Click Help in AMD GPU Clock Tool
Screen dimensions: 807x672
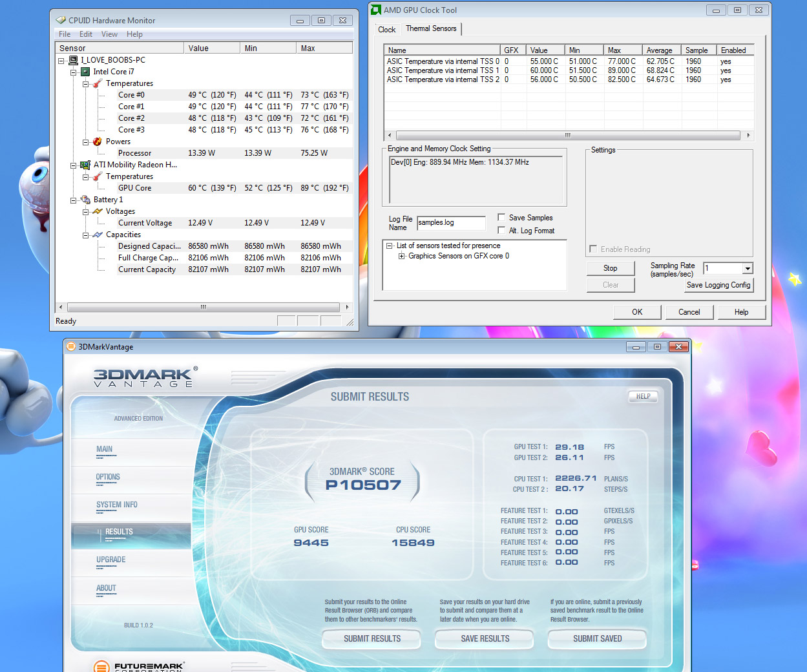click(741, 312)
